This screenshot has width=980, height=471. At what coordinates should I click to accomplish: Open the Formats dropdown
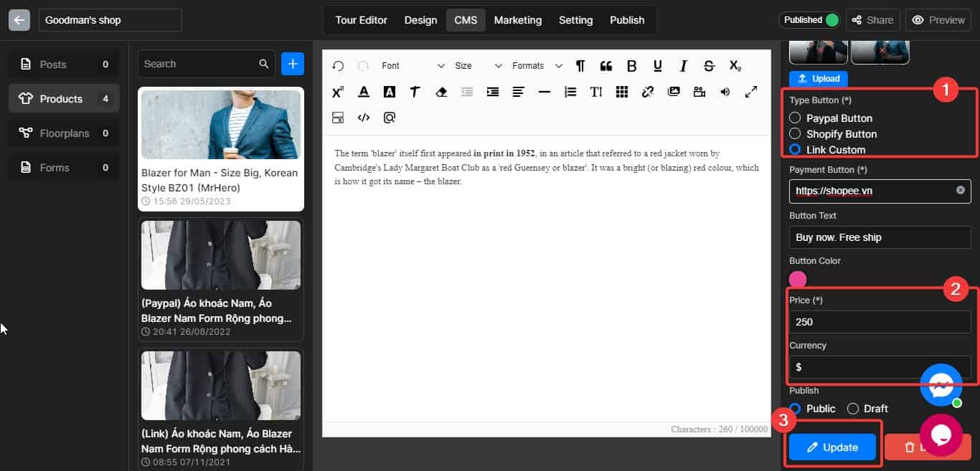click(x=537, y=66)
